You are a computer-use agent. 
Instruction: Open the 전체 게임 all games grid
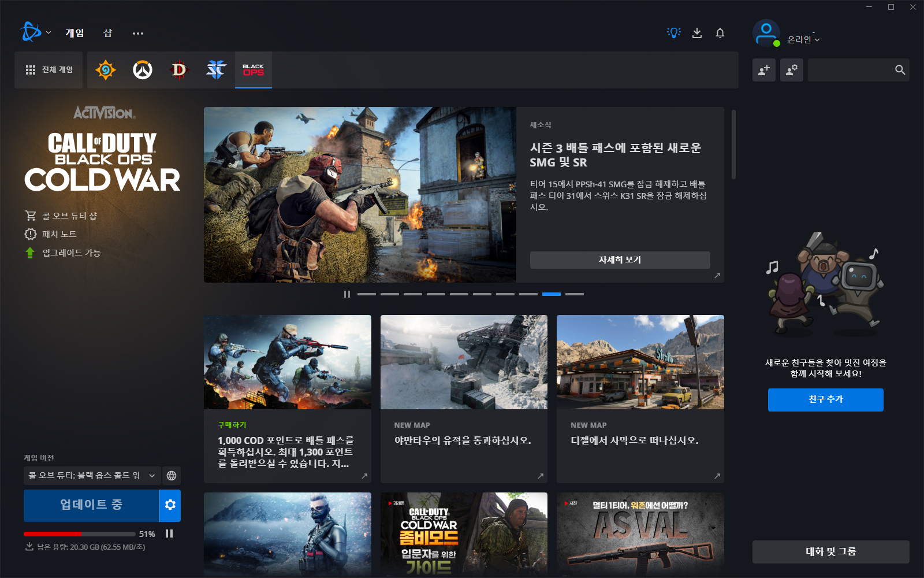[49, 70]
